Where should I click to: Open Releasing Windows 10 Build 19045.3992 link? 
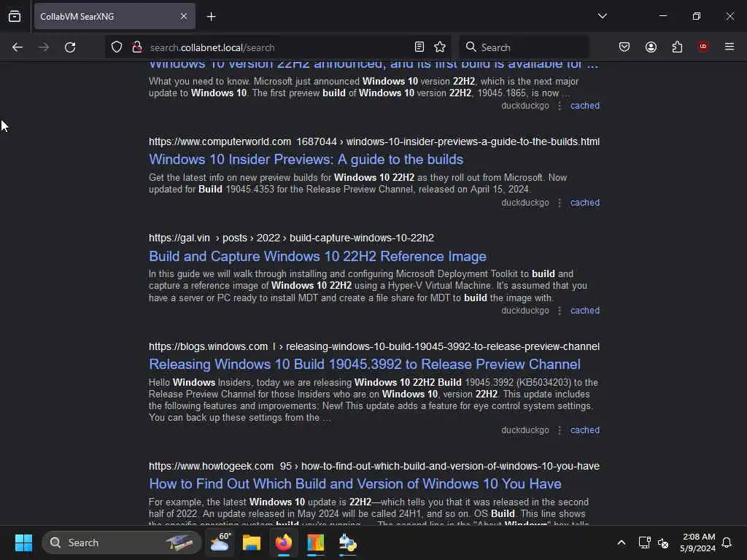[365, 365]
